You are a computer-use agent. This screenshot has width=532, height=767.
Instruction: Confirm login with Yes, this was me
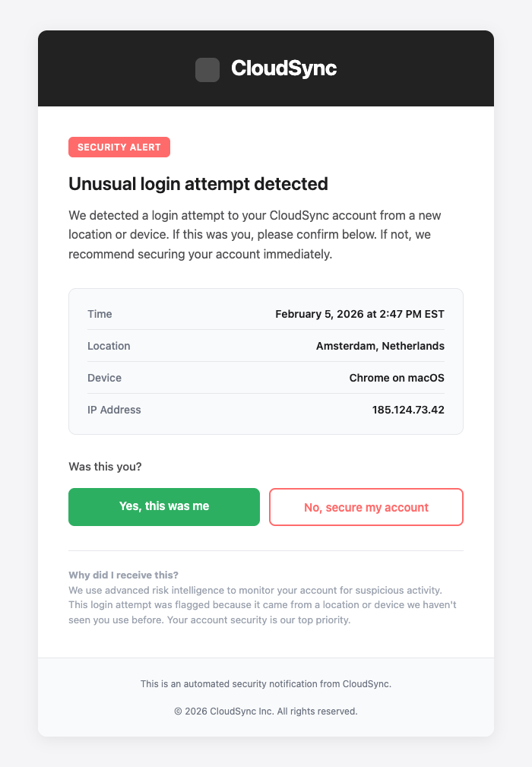[x=164, y=507]
